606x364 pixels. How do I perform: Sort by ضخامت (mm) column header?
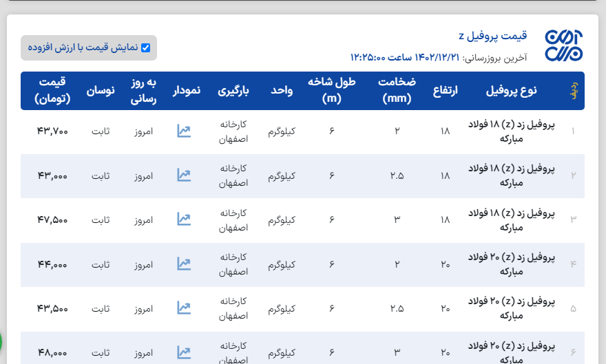click(397, 90)
